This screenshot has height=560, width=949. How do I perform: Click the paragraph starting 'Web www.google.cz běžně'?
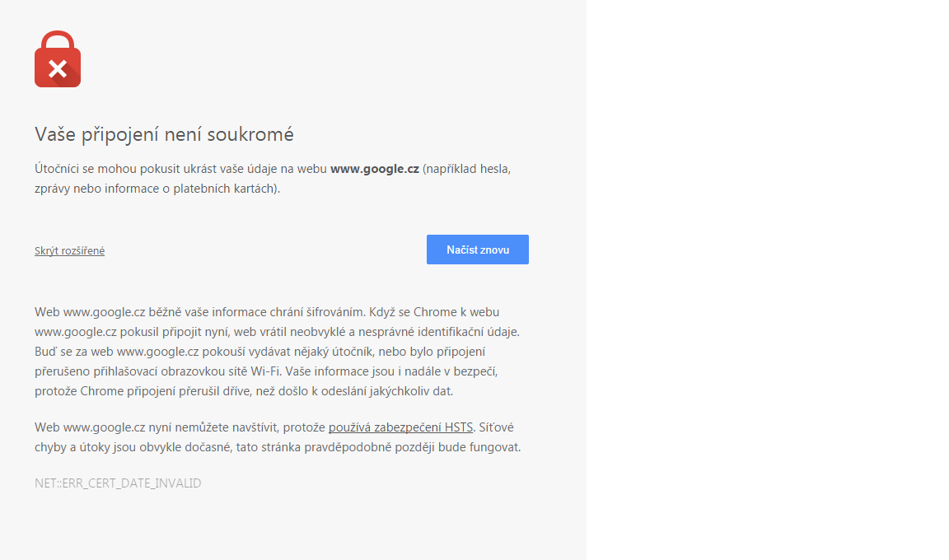click(x=277, y=352)
